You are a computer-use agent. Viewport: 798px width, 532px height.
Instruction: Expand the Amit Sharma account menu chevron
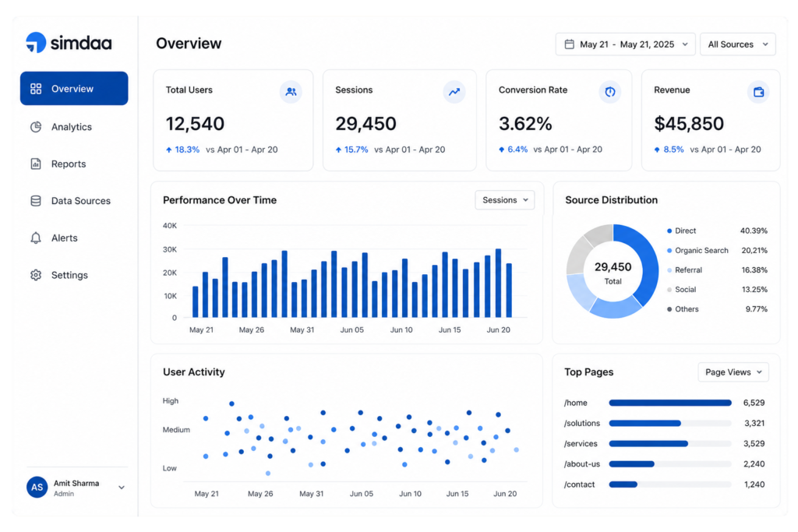coord(122,488)
